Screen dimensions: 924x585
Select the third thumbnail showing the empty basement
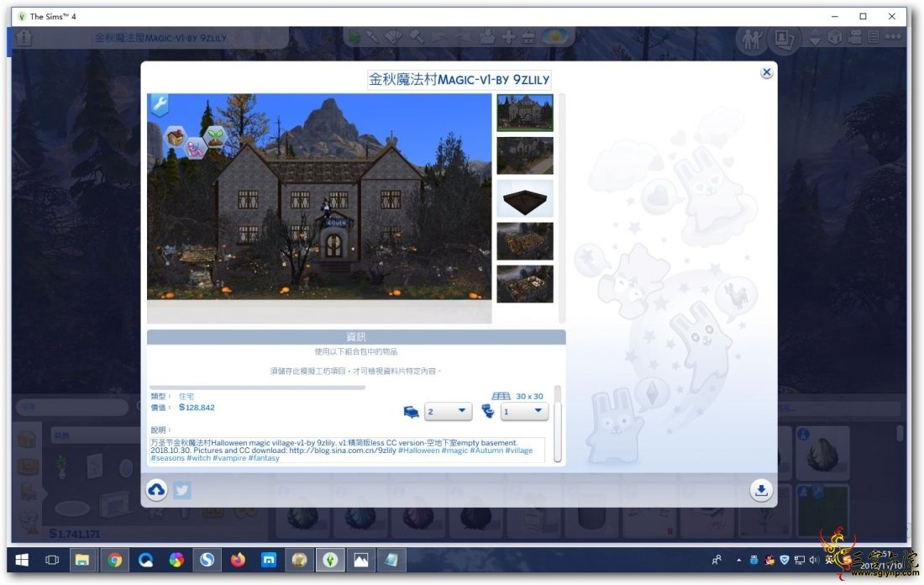pos(524,198)
